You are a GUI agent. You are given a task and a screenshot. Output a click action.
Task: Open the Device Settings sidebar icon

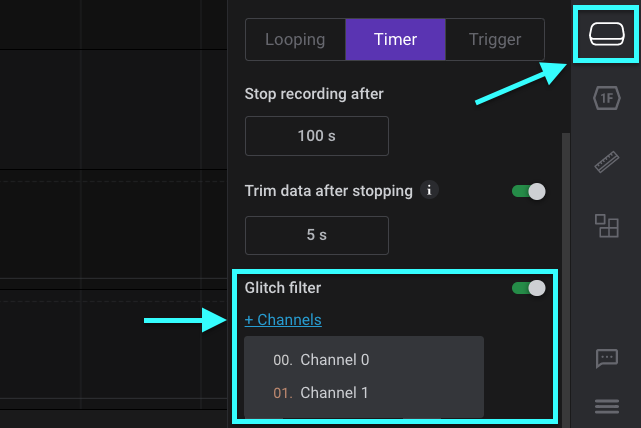(607, 34)
